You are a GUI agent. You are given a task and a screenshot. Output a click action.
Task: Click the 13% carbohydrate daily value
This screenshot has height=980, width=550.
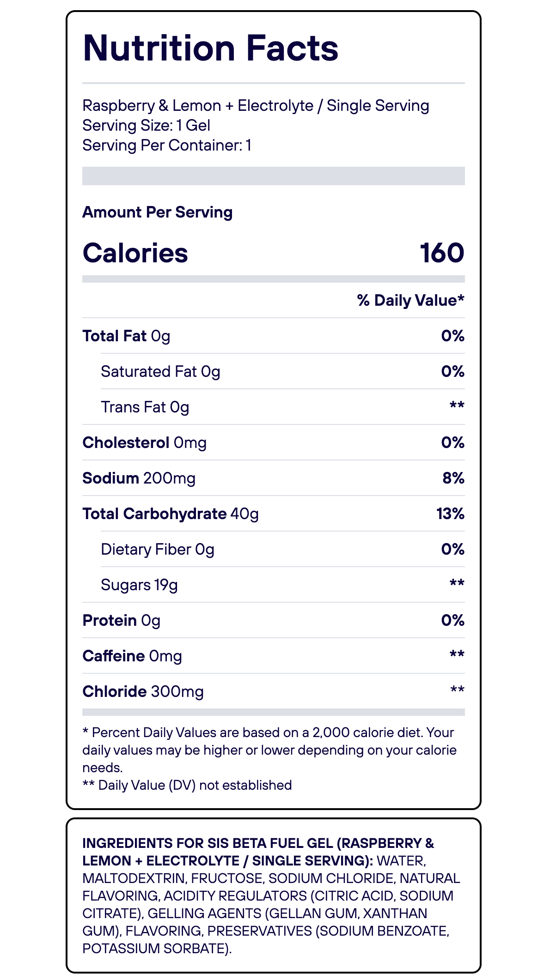coord(450,514)
